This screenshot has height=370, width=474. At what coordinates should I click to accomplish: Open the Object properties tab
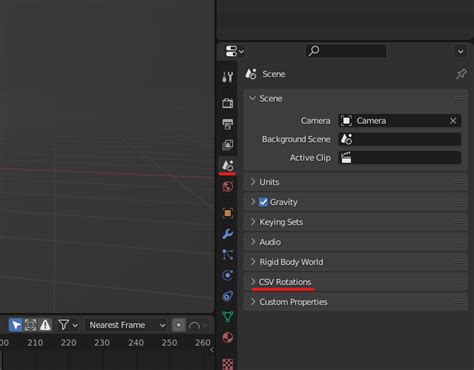coord(228,213)
